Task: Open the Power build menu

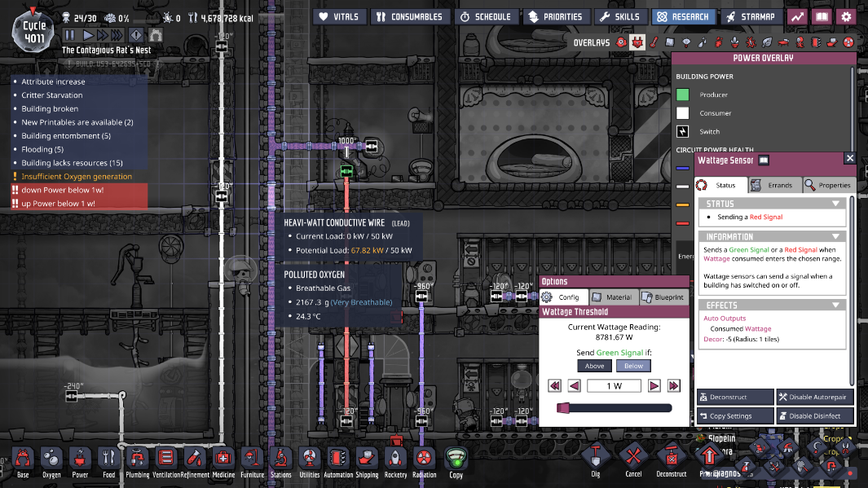Action: tap(79, 460)
